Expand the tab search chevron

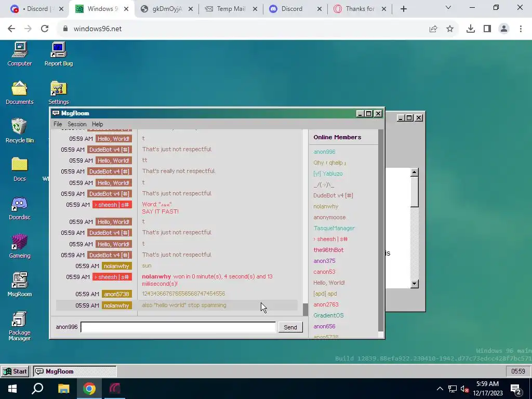tap(448, 7)
